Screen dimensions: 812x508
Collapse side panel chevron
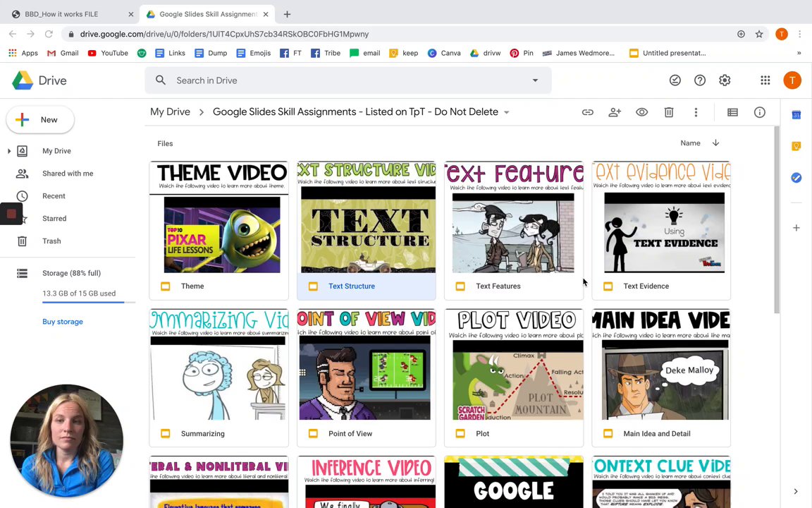tap(796, 491)
